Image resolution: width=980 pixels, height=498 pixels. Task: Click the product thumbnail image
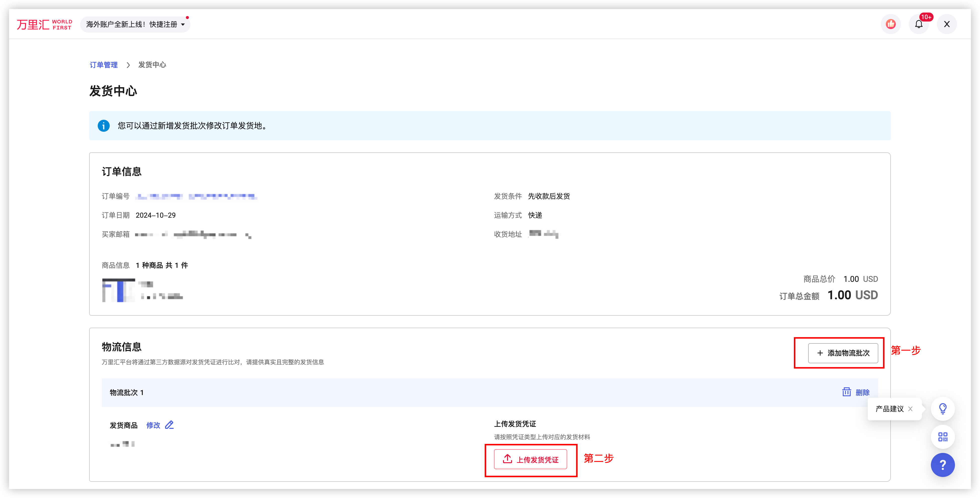[x=118, y=290]
